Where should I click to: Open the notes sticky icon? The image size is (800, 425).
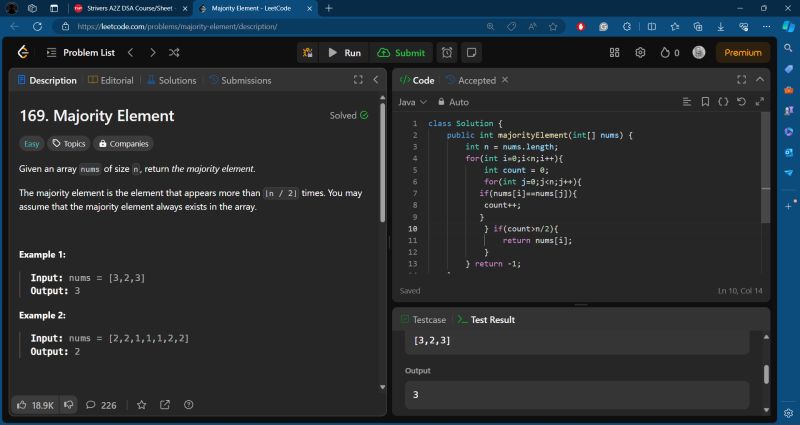click(x=471, y=52)
